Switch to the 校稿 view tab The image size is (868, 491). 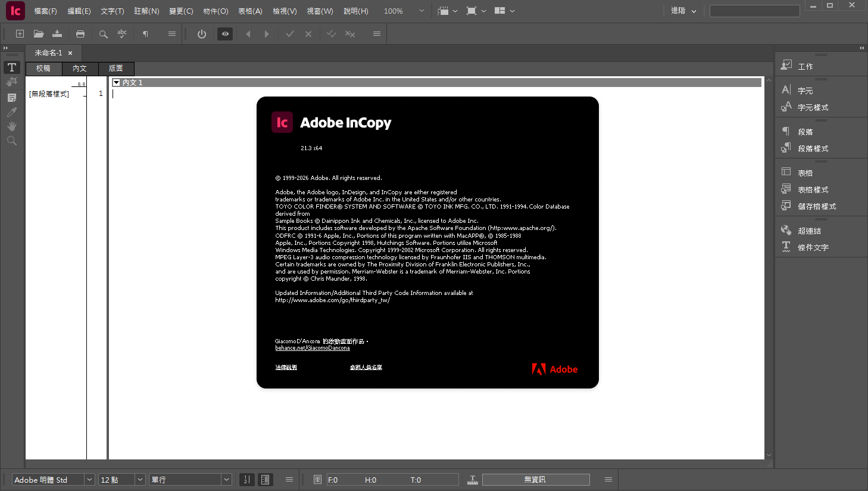point(43,69)
